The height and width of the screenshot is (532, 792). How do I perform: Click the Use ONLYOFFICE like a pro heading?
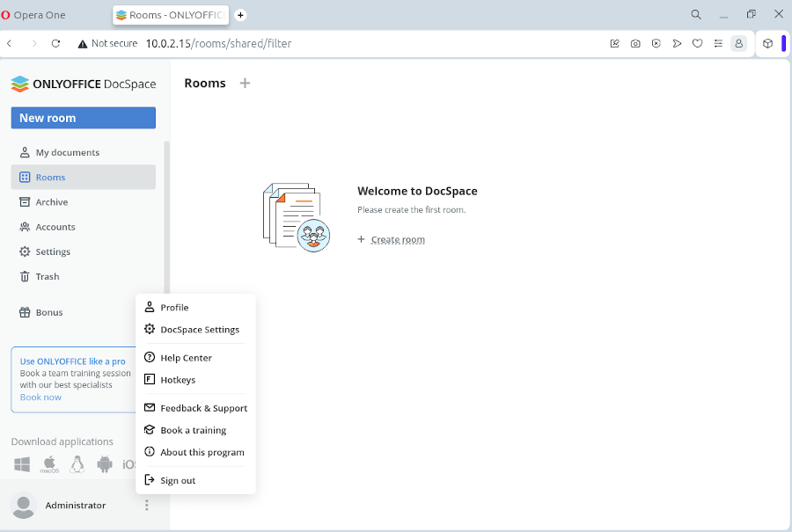pos(73,361)
